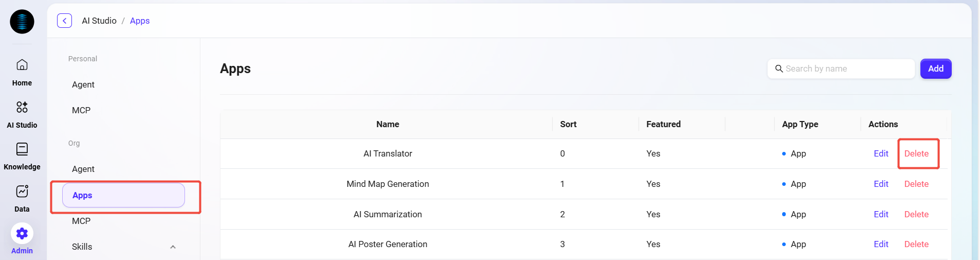The height and width of the screenshot is (260, 980).
Task: Click the Add button
Action: (x=935, y=69)
